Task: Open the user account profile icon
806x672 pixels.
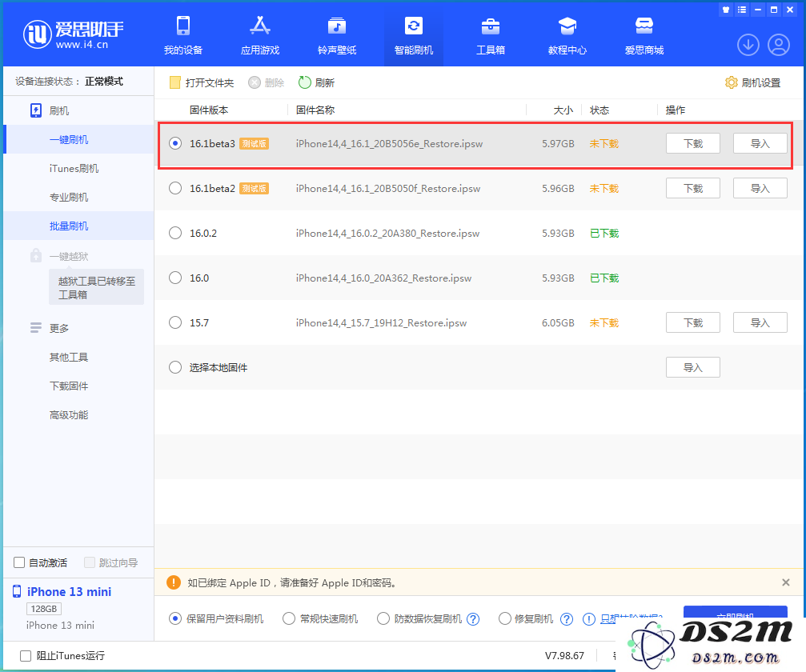Action: click(x=779, y=46)
